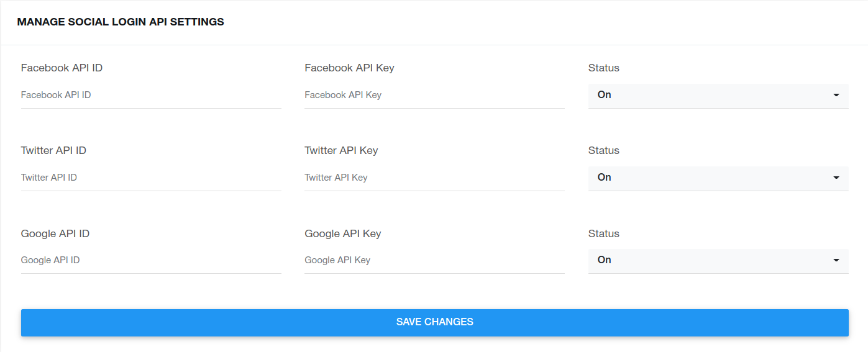Click the caret arrow on Facebook's Status select
Screen dimensions: 868x352
coord(836,95)
